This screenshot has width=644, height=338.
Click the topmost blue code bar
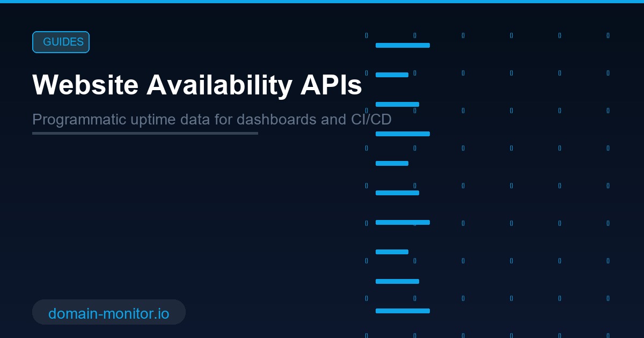coord(402,46)
